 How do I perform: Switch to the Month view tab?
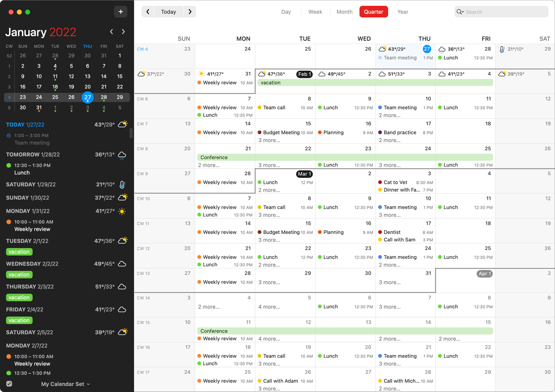(344, 12)
